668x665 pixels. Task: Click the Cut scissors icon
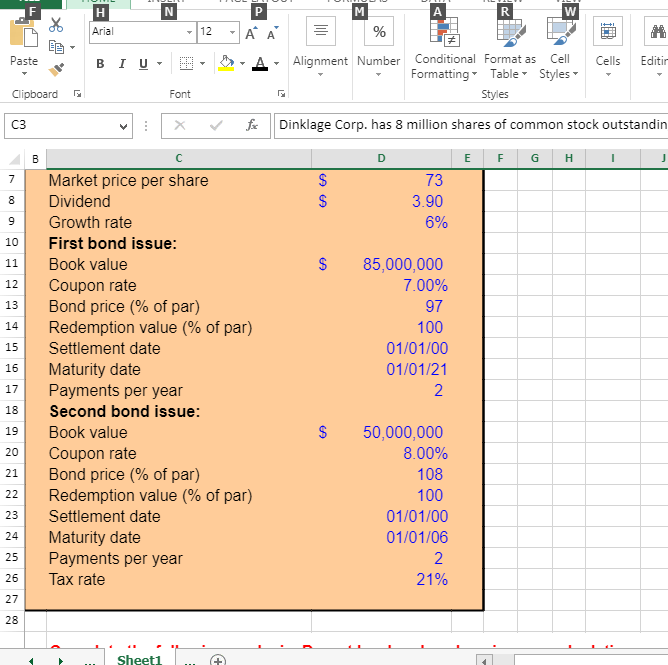point(56,25)
